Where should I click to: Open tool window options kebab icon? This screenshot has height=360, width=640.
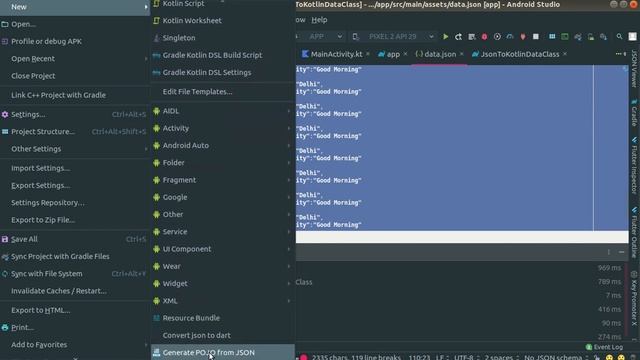click(x=608, y=252)
